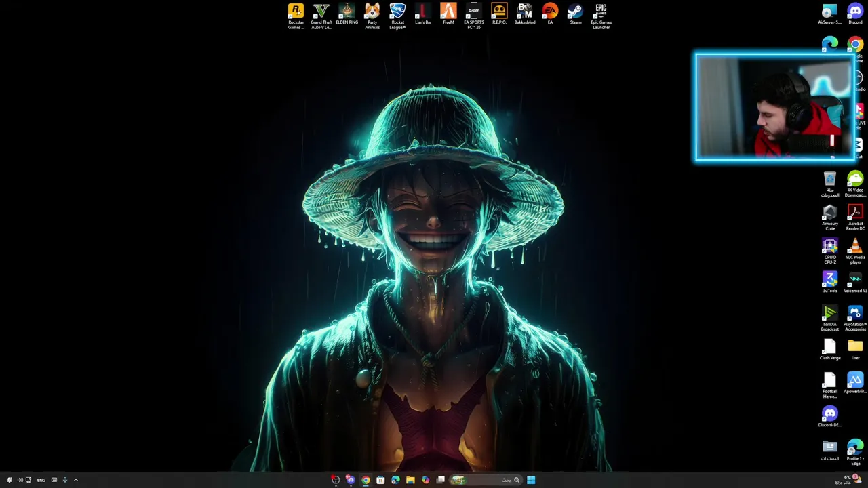This screenshot has height=488, width=868.
Task: Open the FiveM desktop icon
Action: click(x=448, y=14)
